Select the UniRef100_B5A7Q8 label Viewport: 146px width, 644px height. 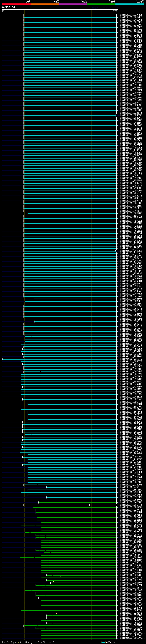(131, 30)
